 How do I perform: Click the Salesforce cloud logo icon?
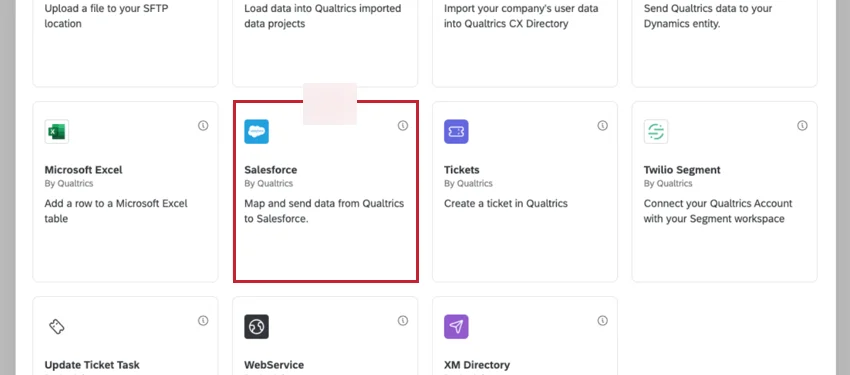tap(256, 132)
